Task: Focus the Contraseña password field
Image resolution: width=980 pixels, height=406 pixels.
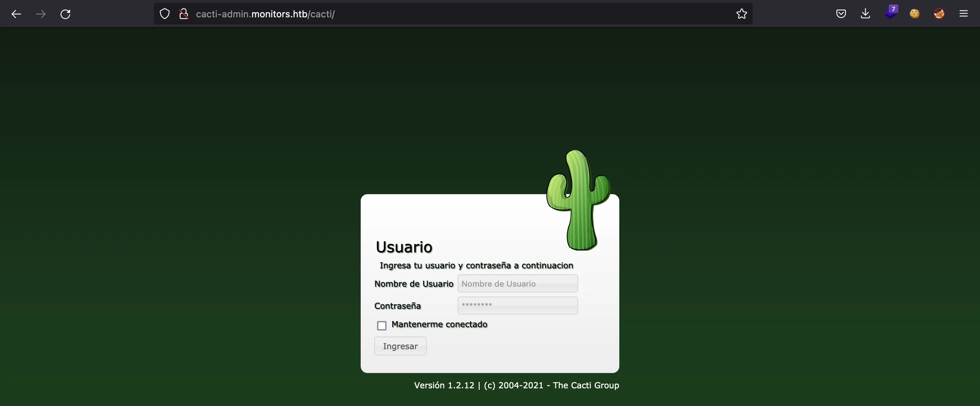Action: 517,306
